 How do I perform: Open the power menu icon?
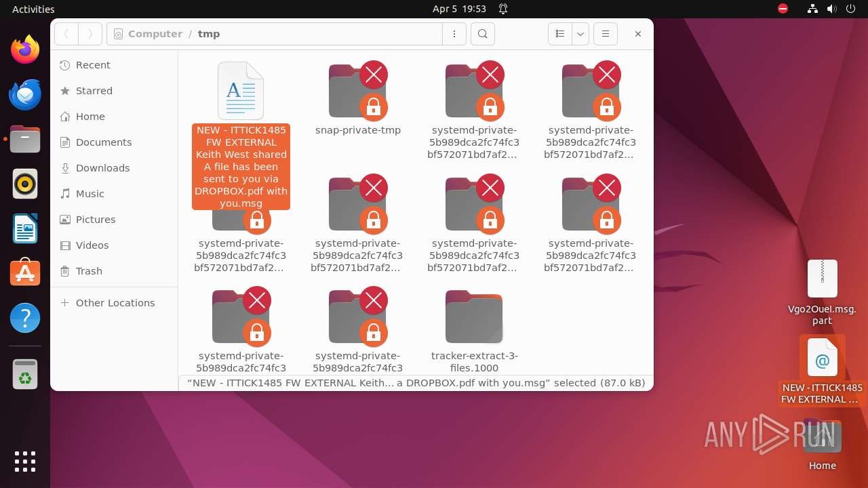850,9
